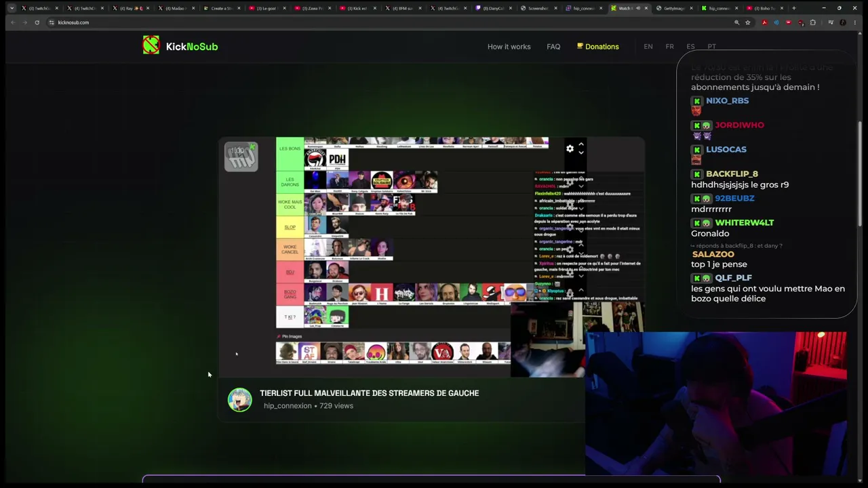Click the WHITERW4LT chat username

[x=744, y=223]
